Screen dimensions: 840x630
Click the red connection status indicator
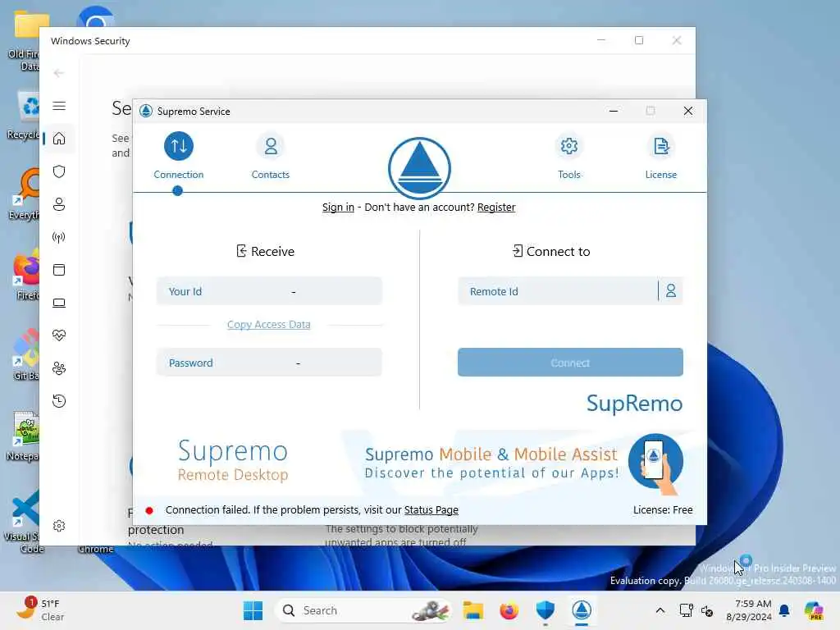[x=149, y=510]
